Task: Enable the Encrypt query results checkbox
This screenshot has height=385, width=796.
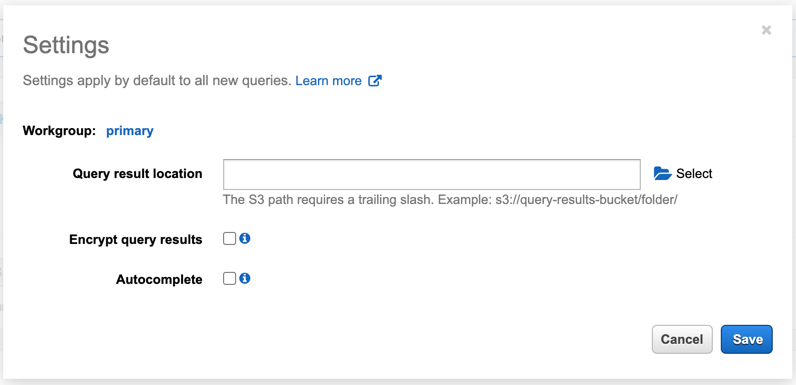Action: (x=229, y=239)
